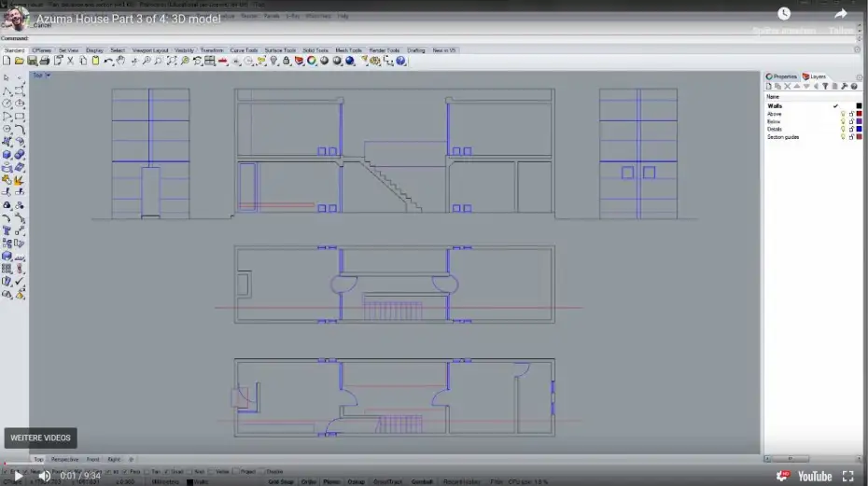Open the Curve Tools toolbar tab

[244, 50]
